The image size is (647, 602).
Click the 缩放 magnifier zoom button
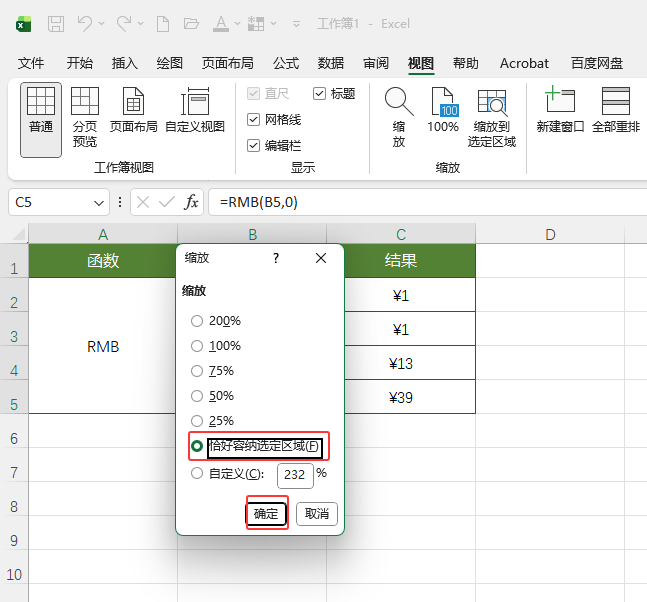399,117
